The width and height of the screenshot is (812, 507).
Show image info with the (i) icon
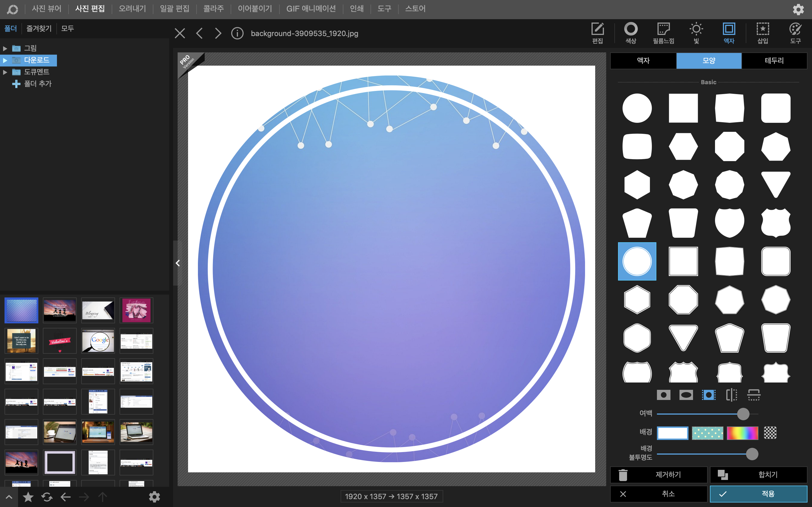pyautogui.click(x=237, y=33)
